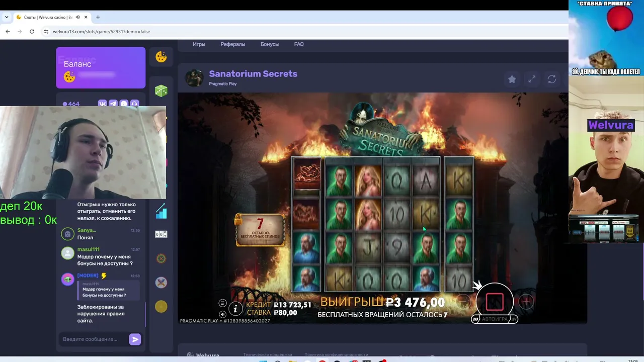Open the FAQ menu
The width and height of the screenshot is (644, 362).
point(299,44)
